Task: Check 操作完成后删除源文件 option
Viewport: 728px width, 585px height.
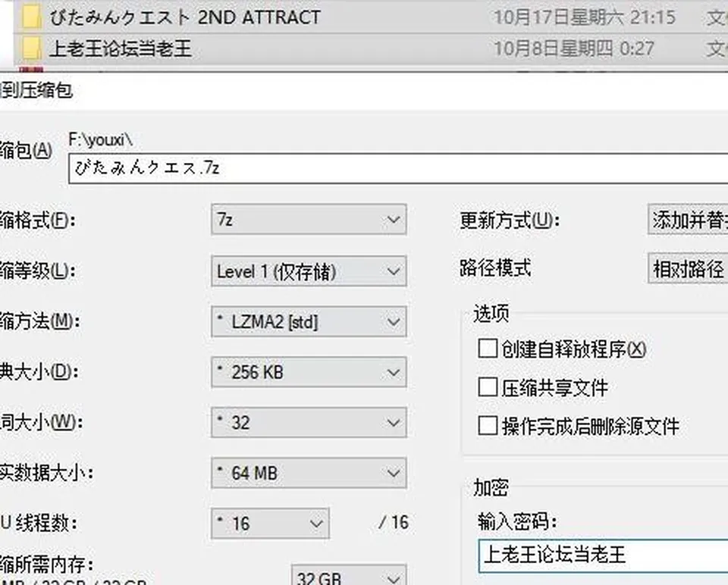Action: pos(488,425)
